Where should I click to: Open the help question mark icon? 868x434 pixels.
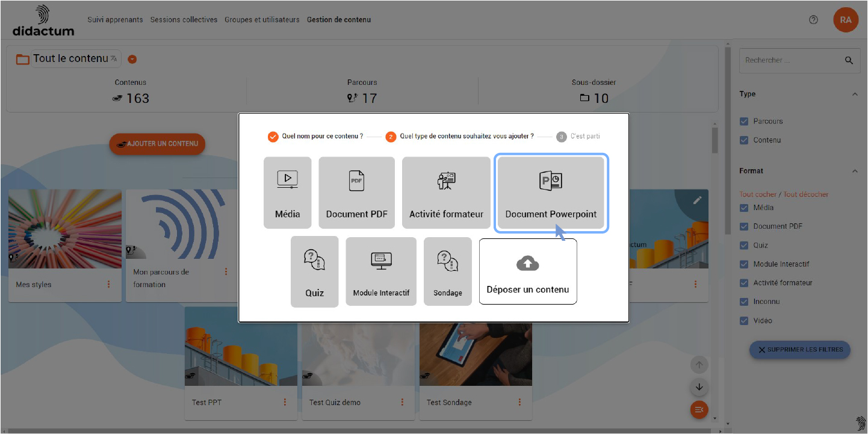click(814, 20)
